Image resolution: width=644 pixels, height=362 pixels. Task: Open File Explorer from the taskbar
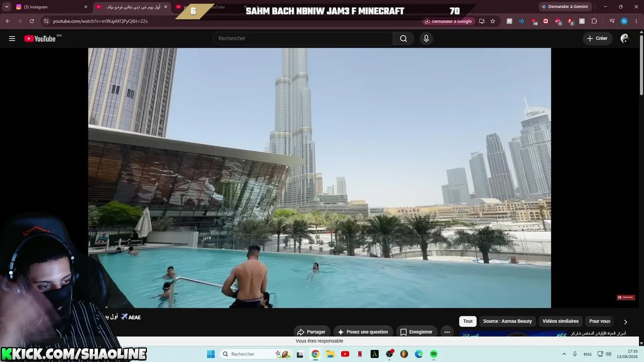[330, 354]
